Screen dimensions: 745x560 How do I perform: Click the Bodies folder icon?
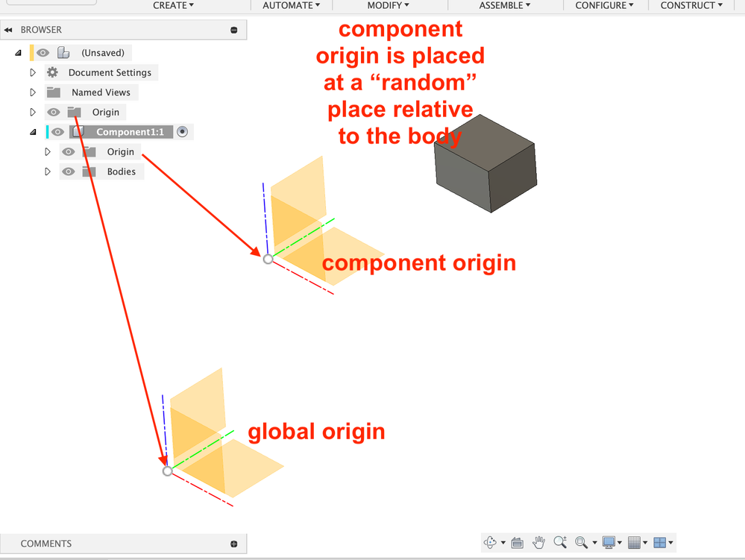(89, 172)
